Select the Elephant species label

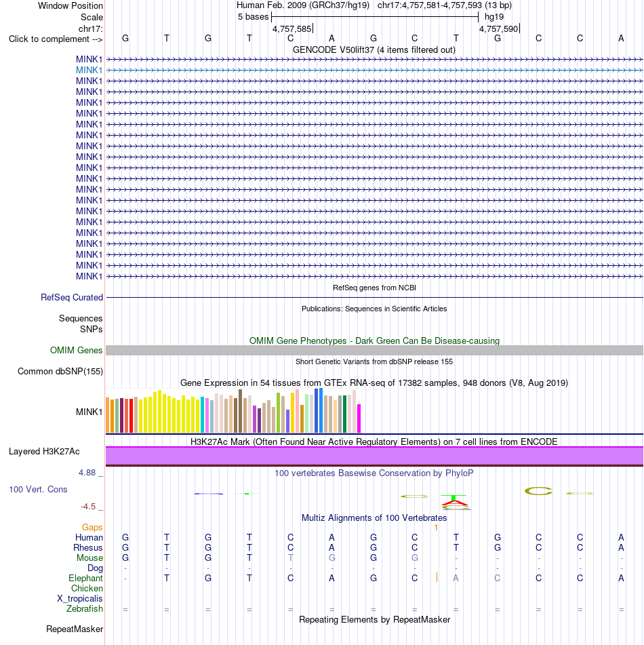(85, 579)
